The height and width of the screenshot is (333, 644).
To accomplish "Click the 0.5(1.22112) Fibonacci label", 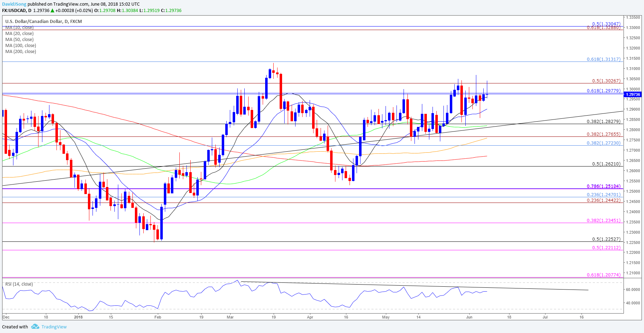I will 606,248.
